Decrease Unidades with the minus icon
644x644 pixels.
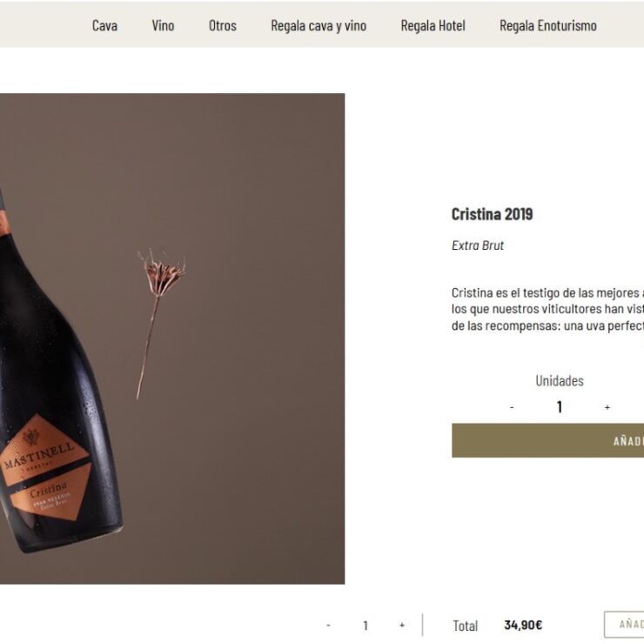click(512, 407)
